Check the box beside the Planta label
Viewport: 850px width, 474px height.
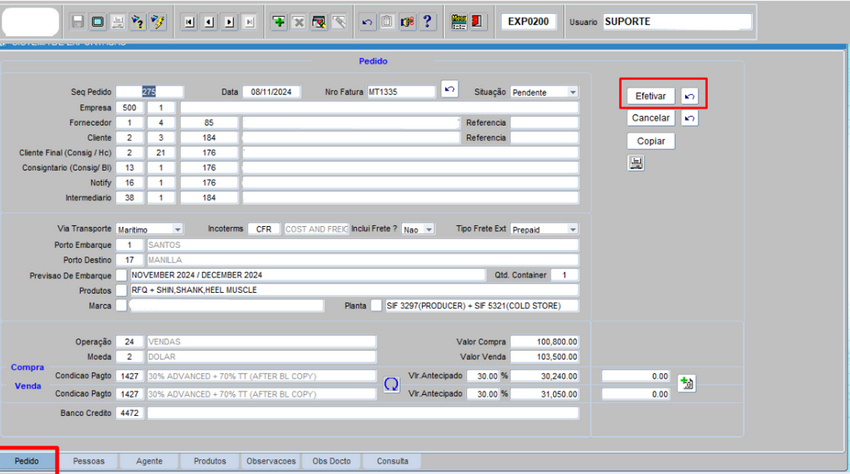coord(377,306)
